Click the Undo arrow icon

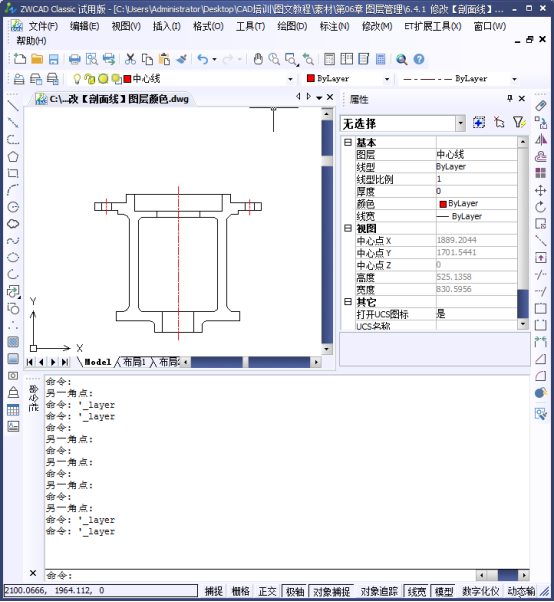[203, 59]
